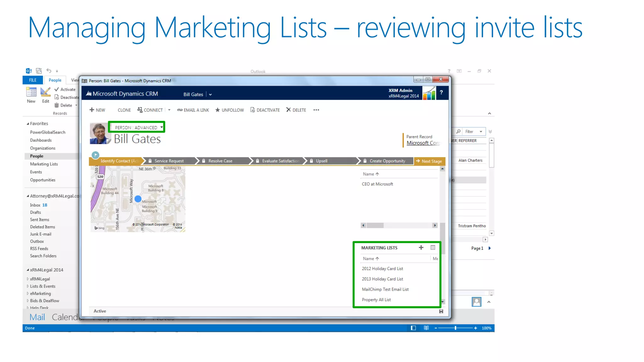The width and height of the screenshot is (644, 362).
Task: Click the zoom slider handle in status bar
Action: point(455,328)
